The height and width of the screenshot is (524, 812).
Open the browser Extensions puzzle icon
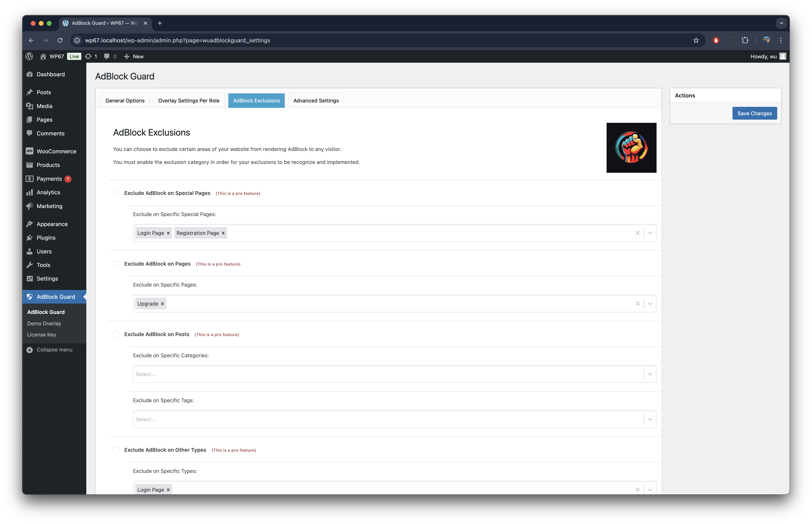click(745, 41)
